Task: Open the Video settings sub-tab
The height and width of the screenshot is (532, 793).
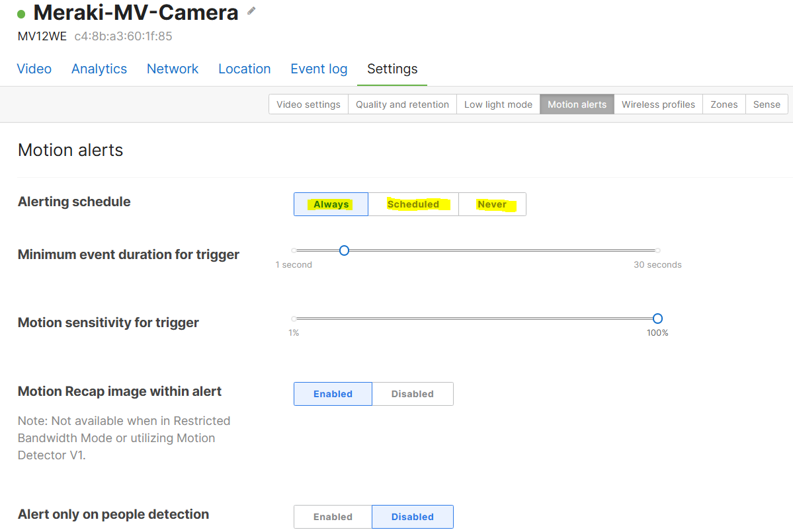Action: tap(308, 104)
